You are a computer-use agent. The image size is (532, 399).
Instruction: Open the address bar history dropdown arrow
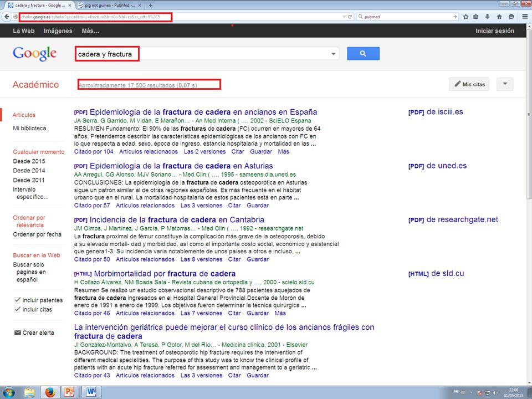tap(344, 17)
